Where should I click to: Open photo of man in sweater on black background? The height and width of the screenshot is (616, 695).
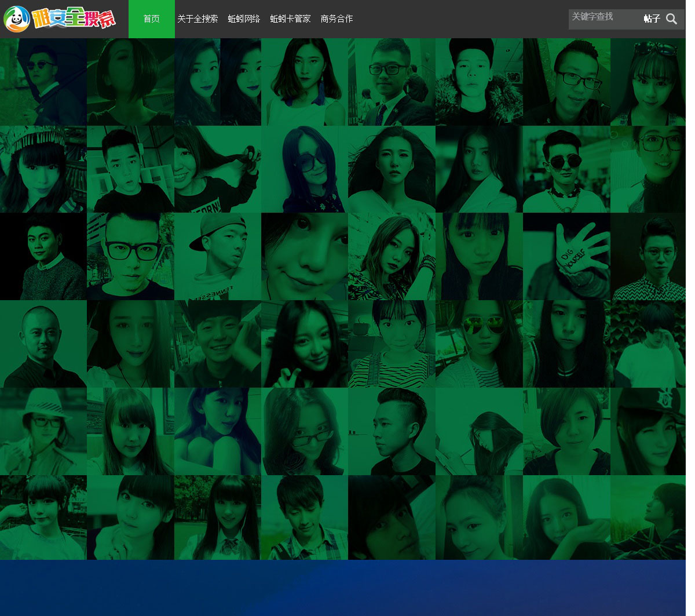pyautogui.click(x=43, y=256)
